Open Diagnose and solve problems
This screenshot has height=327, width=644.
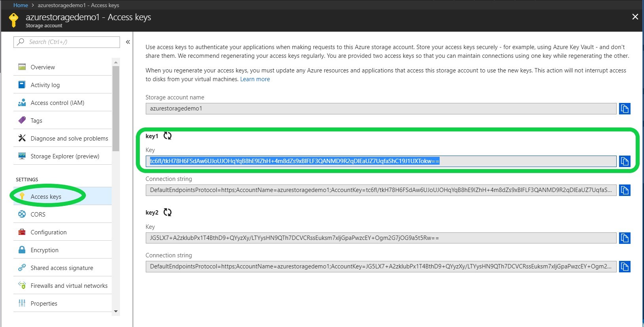tap(63, 138)
